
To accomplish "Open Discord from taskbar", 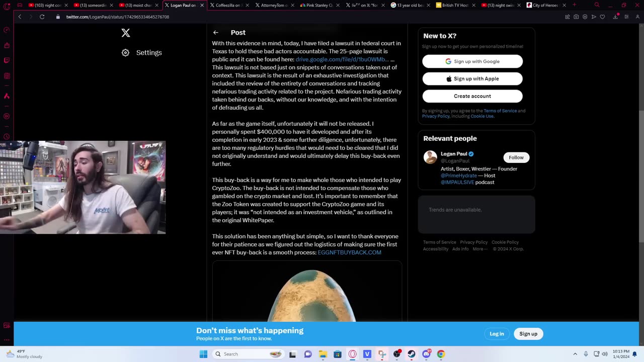I will pos(426,354).
